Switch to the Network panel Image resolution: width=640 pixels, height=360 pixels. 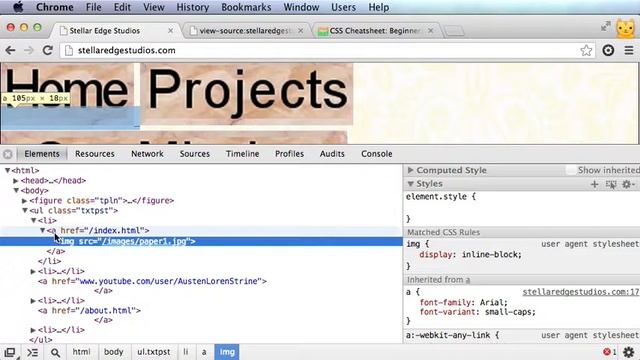coord(147,154)
